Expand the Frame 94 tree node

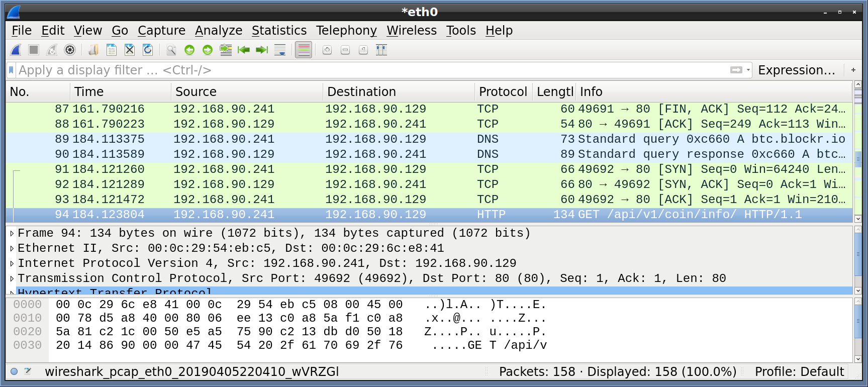coord(12,233)
